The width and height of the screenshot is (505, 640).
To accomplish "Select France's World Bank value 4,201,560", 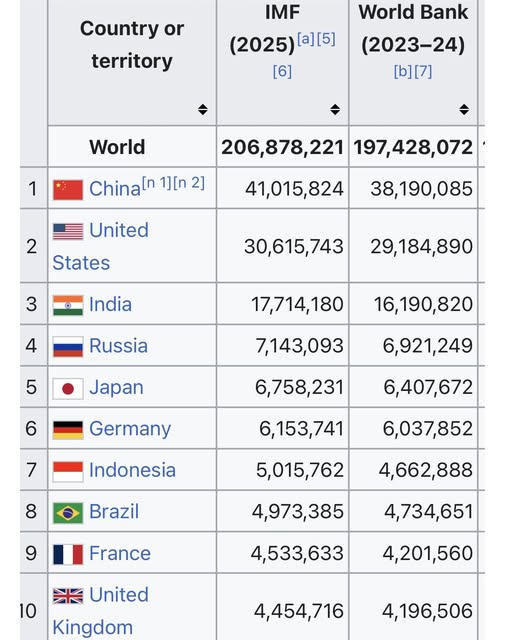I will pyautogui.click(x=427, y=553).
